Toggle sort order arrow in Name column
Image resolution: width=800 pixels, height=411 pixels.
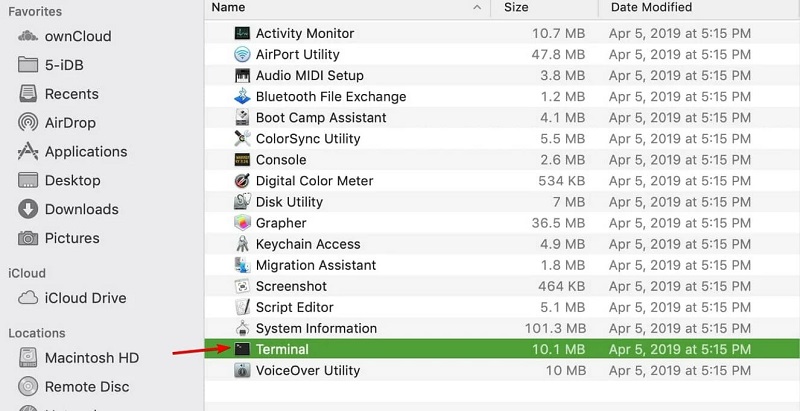[x=474, y=7]
